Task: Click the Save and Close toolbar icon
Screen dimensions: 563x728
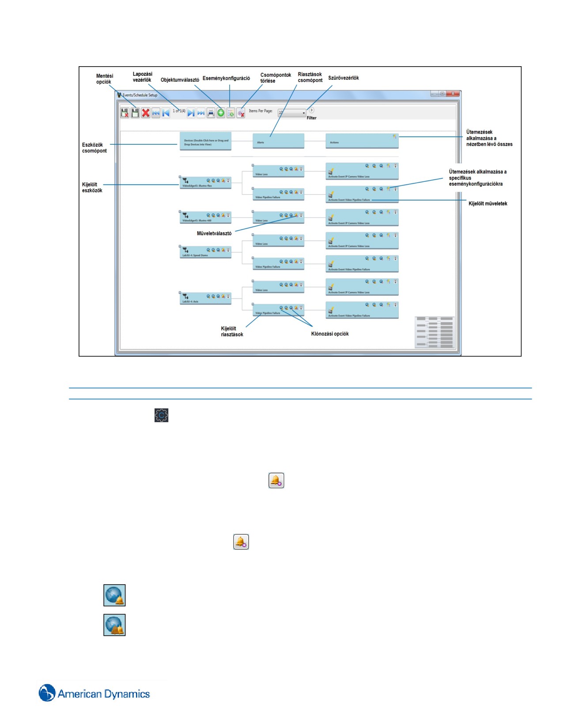Action: (125, 113)
